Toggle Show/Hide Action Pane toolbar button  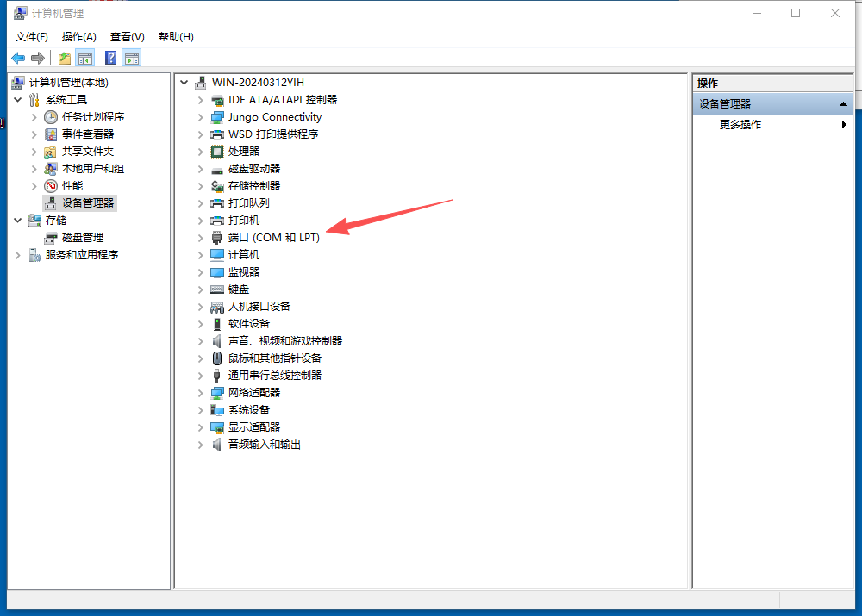[132, 58]
